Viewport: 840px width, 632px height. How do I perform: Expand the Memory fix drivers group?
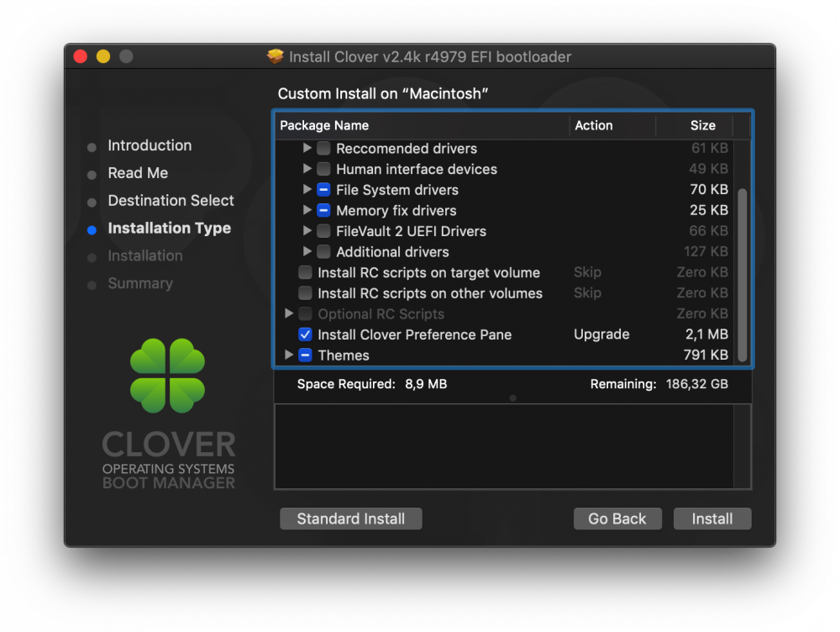[x=307, y=209]
